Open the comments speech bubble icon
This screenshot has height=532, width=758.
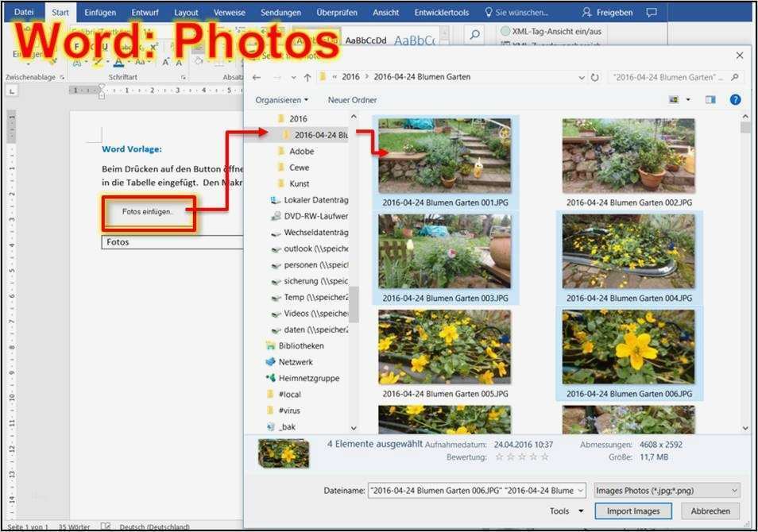[652, 12]
